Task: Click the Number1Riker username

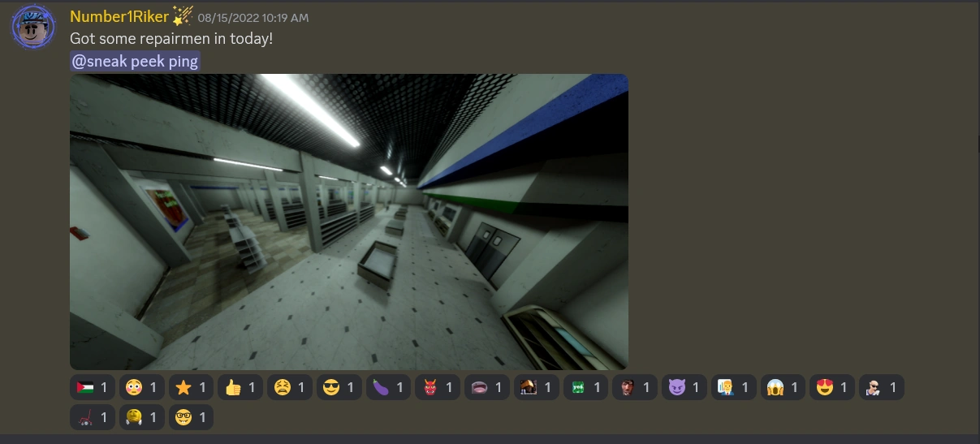Action: (x=119, y=16)
